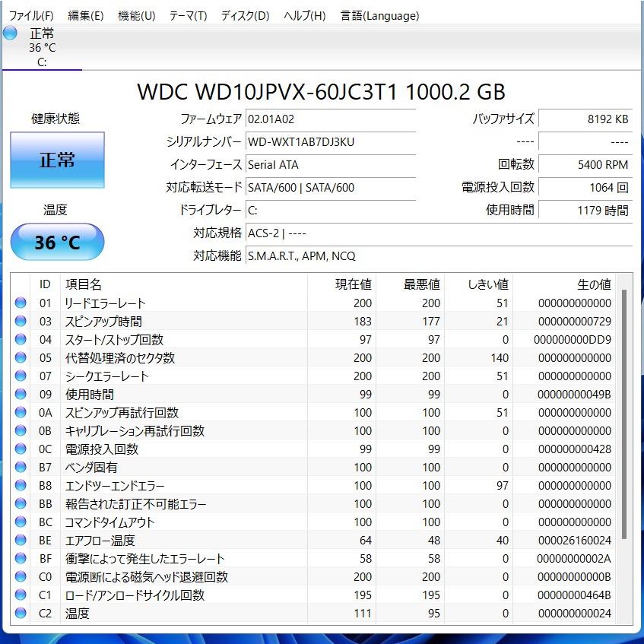Click the status orb for row B8 エンドツーエンドエラー
This screenshot has height=644, width=644.
click(21, 485)
